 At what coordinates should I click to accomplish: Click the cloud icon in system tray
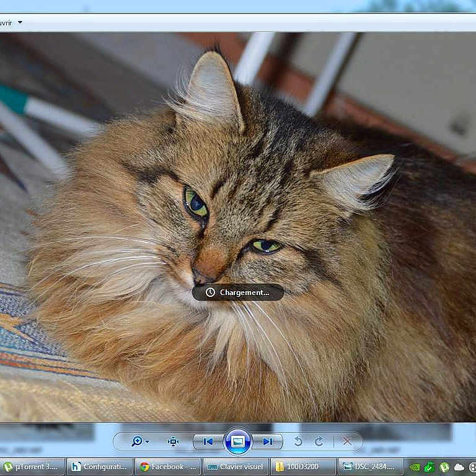pyautogui.click(x=459, y=467)
